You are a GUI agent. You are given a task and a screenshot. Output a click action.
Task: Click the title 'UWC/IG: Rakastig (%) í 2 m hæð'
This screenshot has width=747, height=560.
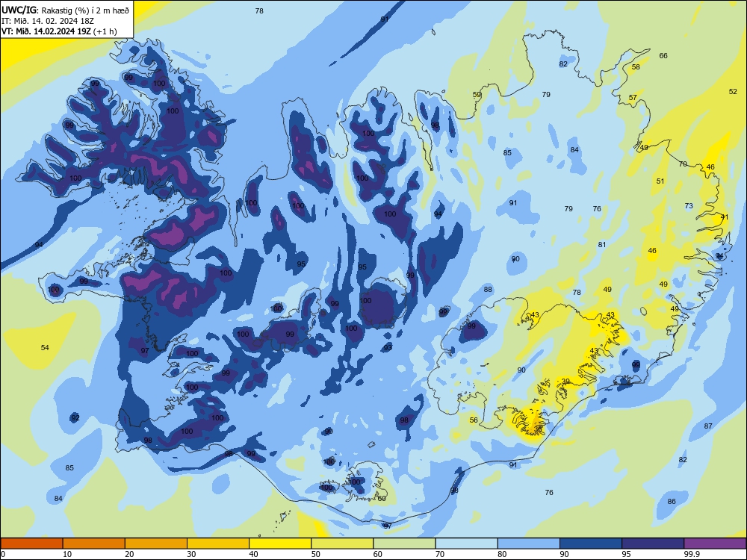(65, 10)
